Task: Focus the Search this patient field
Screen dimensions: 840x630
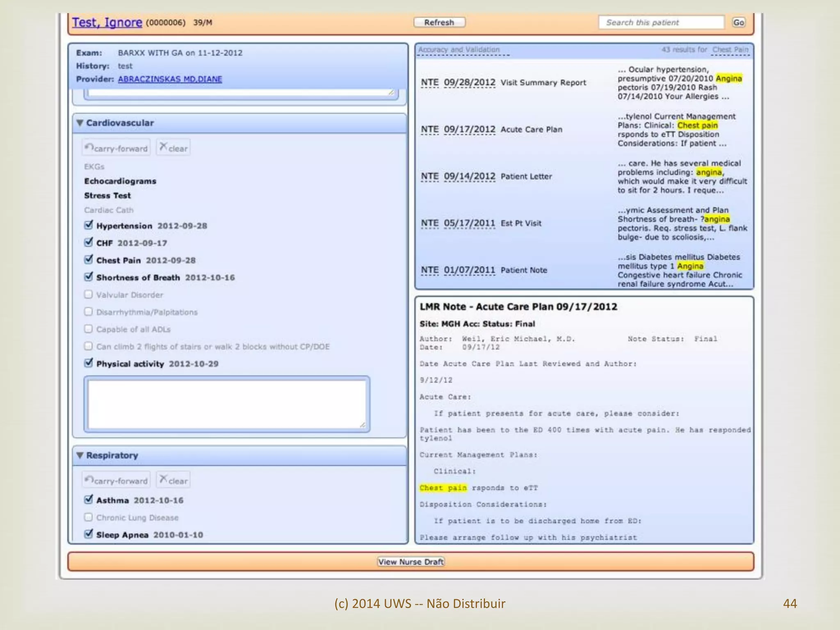Action: click(x=661, y=23)
